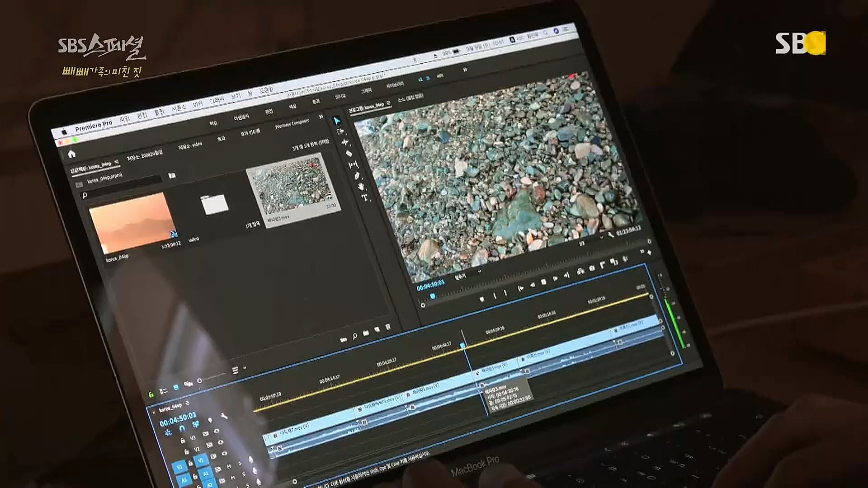Expand hidden workspace tabs chevron
Viewport: 868px width, 488px height.
tap(464, 70)
